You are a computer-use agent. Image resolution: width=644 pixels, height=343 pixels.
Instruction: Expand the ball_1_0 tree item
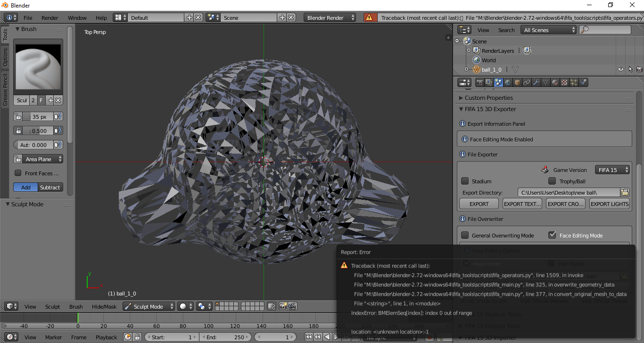pos(467,69)
